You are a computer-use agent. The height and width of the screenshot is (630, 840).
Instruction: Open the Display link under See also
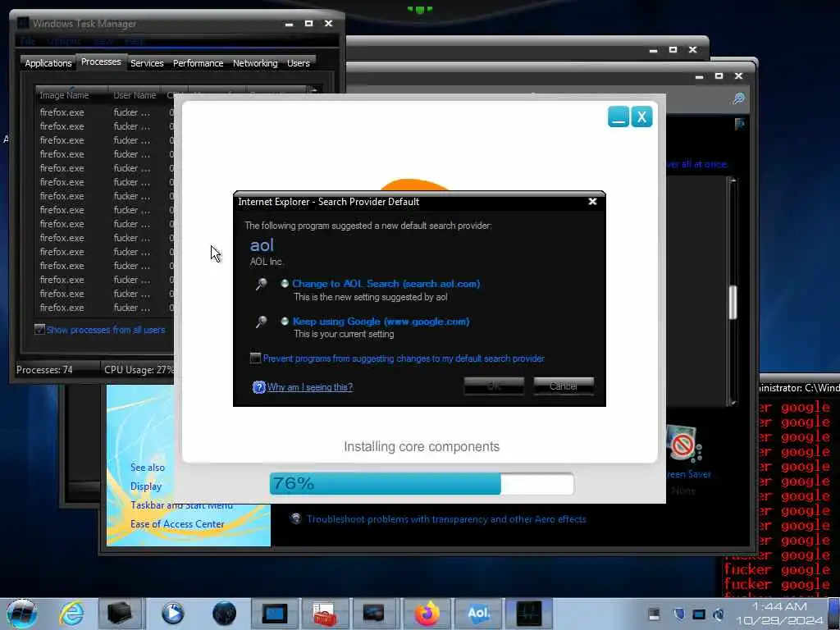[x=146, y=486]
